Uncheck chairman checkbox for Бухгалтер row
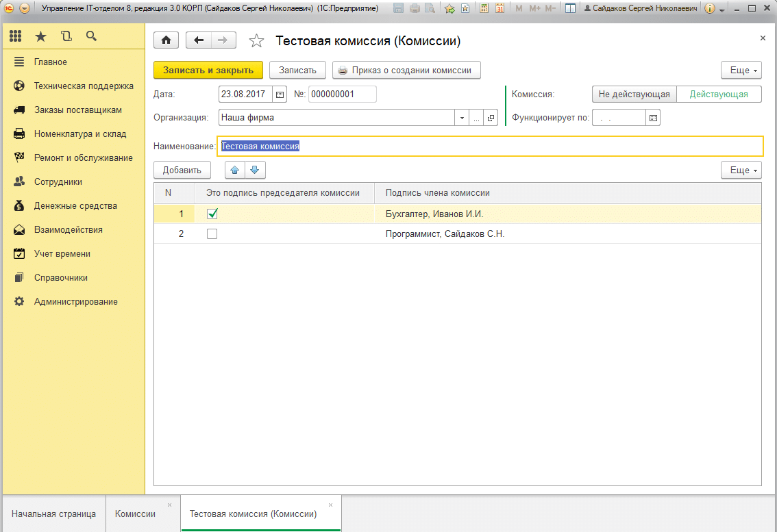 click(x=212, y=214)
